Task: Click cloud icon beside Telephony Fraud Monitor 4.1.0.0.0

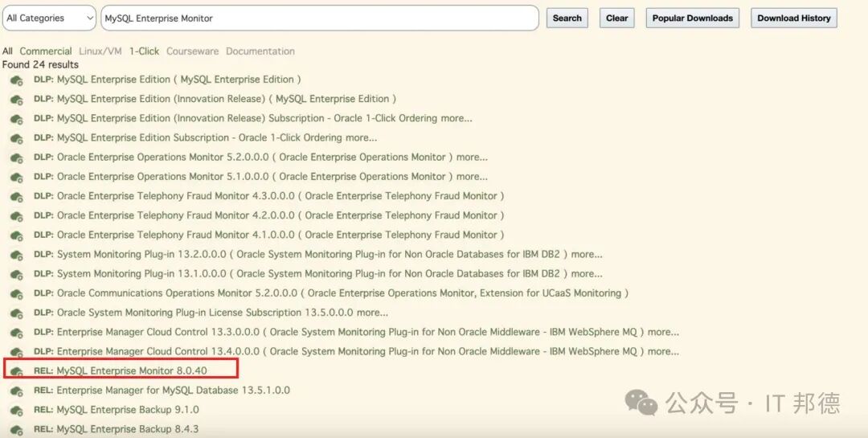Action: (x=17, y=235)
